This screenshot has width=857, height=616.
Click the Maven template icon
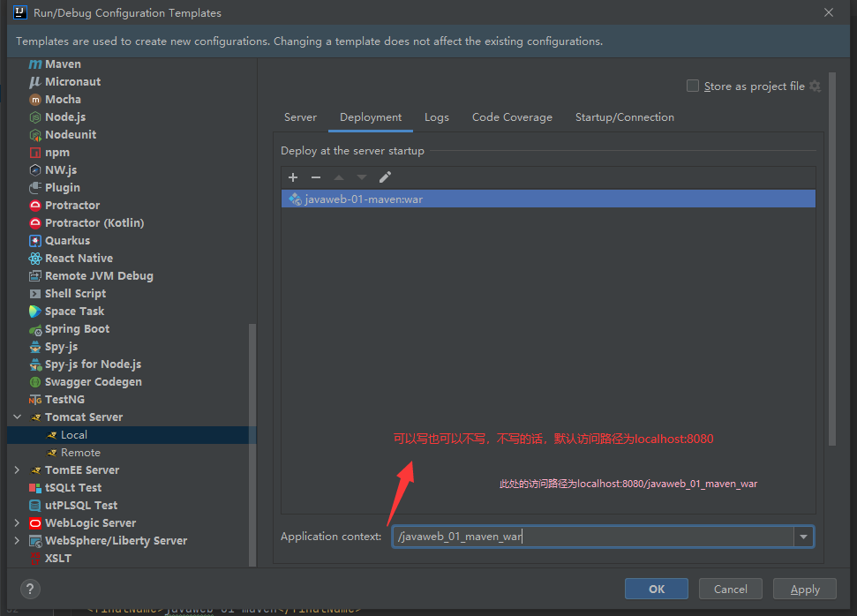pyautogui.click(x=35, y=64)
